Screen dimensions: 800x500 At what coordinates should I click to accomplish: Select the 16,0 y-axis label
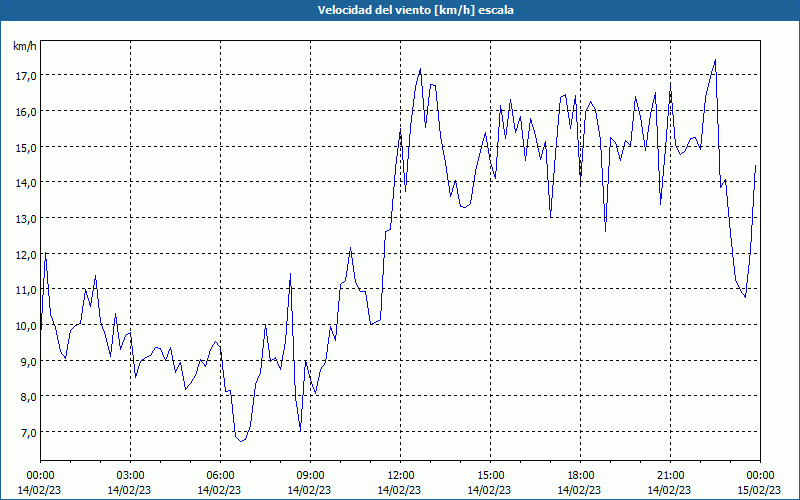tap(26, 111)
